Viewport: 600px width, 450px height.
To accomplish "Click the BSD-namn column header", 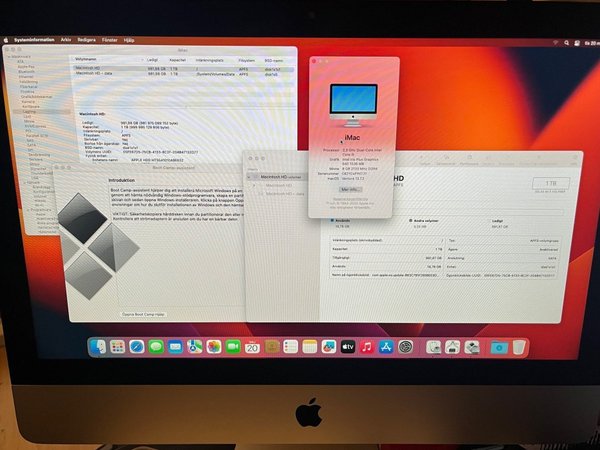I will pyautogui.click(x=274, y=60).
